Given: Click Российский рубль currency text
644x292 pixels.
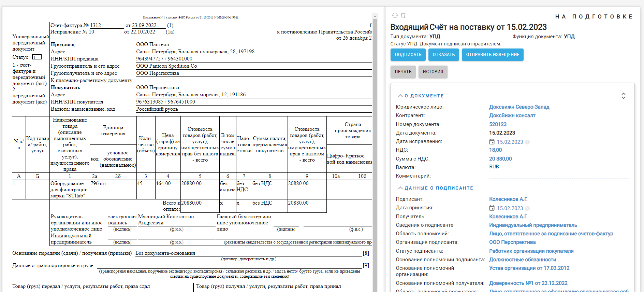Looking at the screenshot, I should (157, 109).
